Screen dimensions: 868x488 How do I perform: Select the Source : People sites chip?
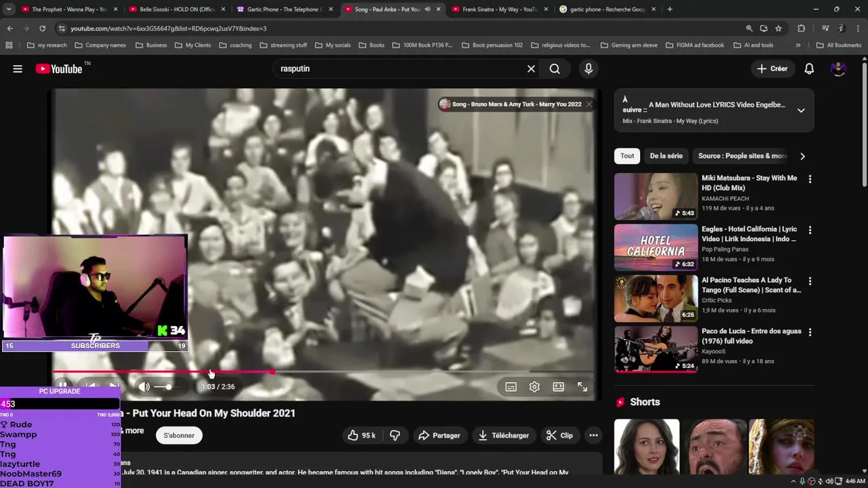point(742,156)
